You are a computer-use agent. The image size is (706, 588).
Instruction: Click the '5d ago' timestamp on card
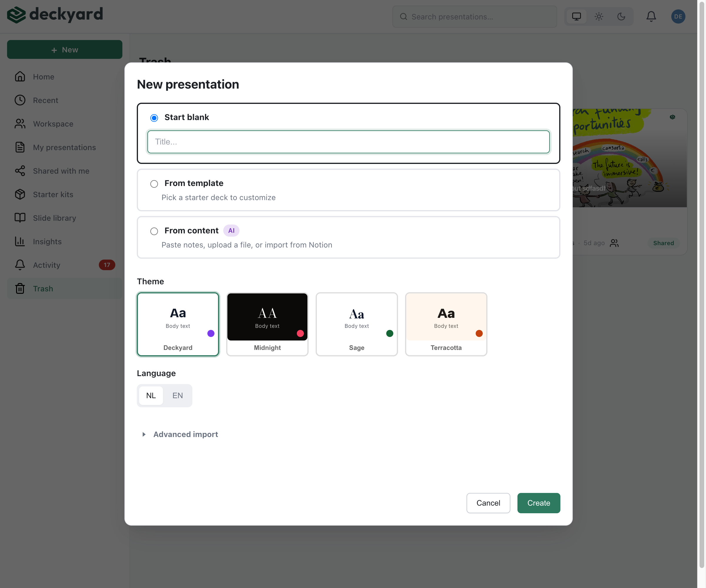[x=594, y=243]
